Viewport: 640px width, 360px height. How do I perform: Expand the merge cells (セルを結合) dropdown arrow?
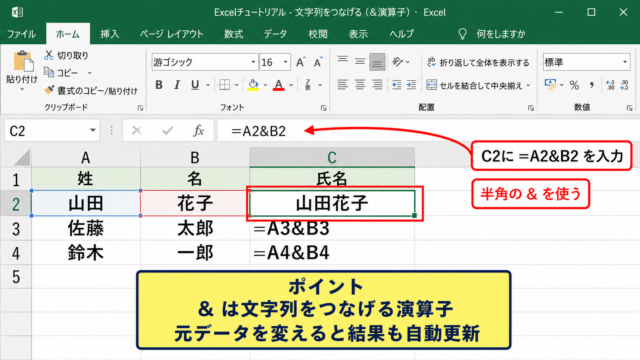[528, 85]
